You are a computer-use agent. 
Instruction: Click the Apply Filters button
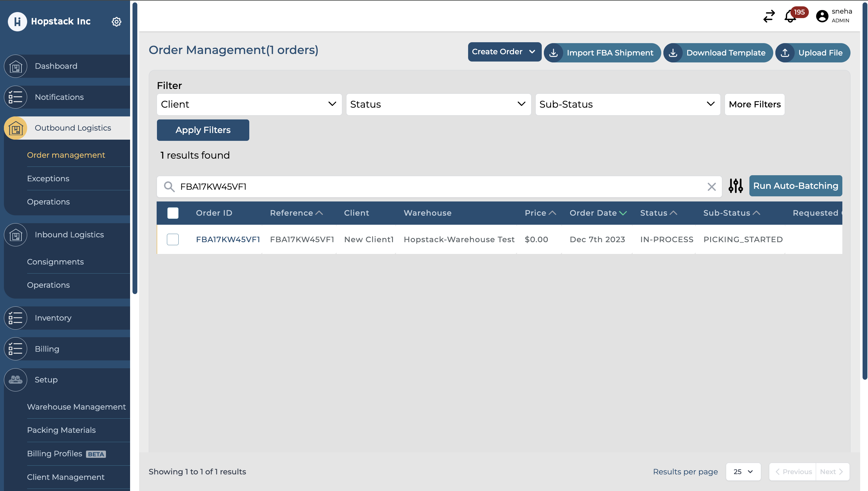point(203,130)
